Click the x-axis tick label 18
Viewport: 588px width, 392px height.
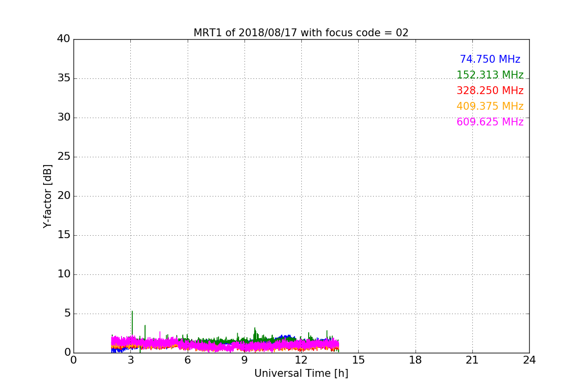pos(416,360)
